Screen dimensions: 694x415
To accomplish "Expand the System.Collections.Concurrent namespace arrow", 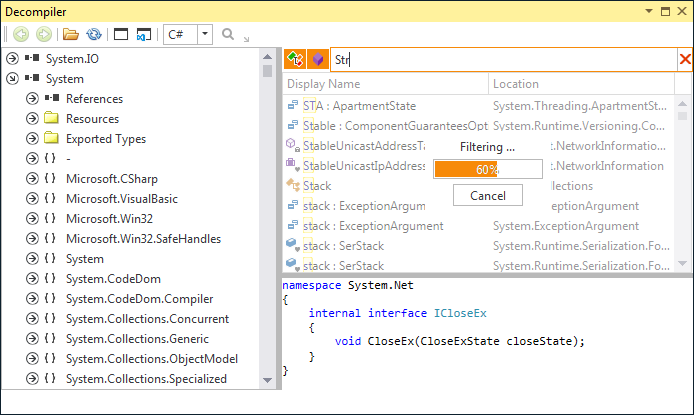I will point(32,319).
